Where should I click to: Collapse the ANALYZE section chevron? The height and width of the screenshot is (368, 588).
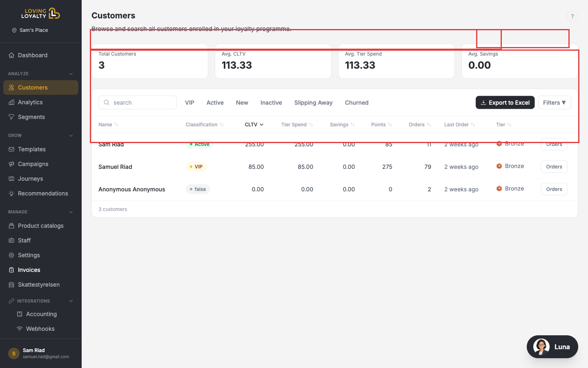coord(71,74)
